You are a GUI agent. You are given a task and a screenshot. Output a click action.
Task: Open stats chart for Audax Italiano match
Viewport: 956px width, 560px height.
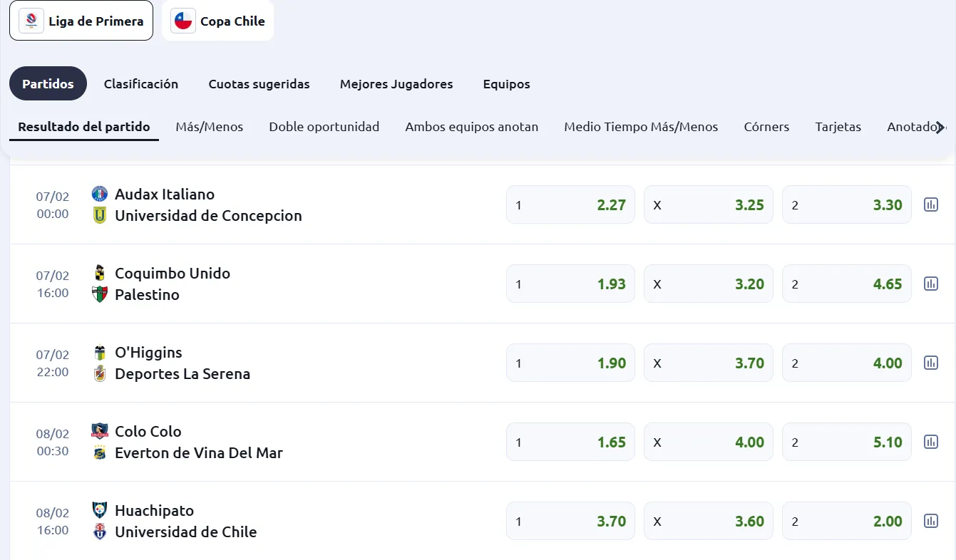(x=931, y=204)
